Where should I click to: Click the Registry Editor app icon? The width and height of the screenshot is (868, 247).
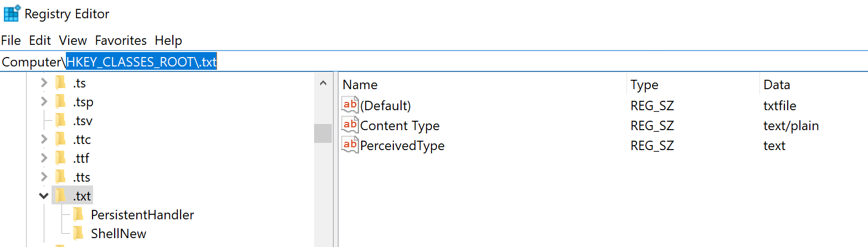[12, 13]
